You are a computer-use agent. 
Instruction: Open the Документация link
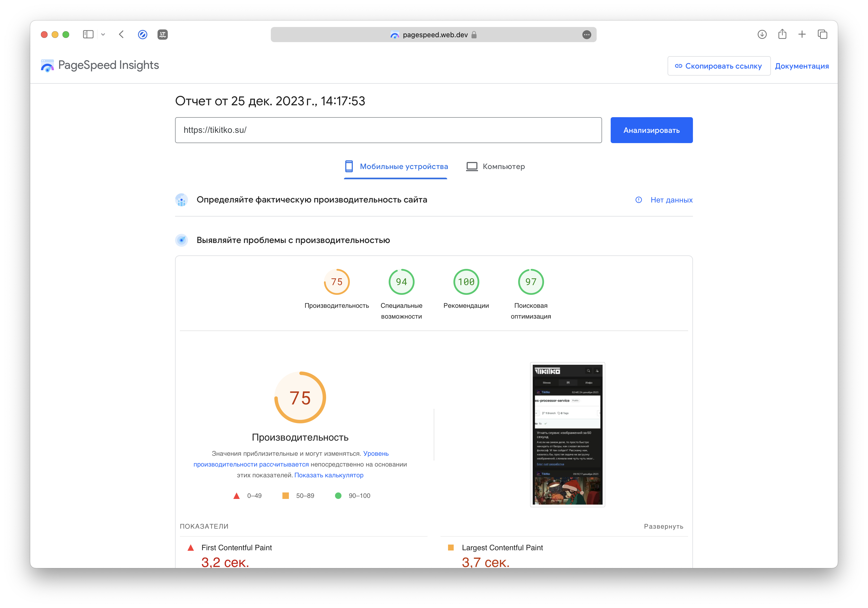click(x=801, y=66)
